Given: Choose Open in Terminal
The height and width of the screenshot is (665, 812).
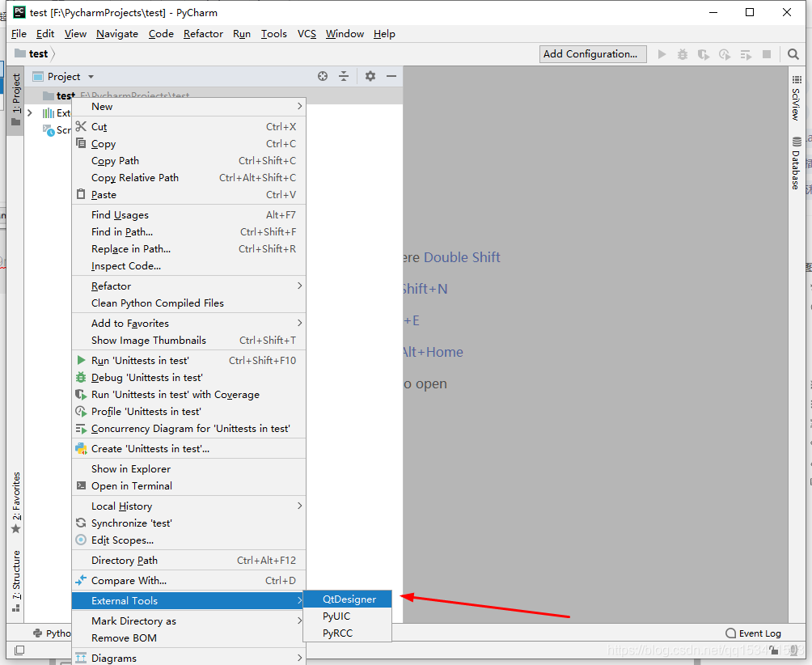Looking at the screenshot, I should [188, 485].
